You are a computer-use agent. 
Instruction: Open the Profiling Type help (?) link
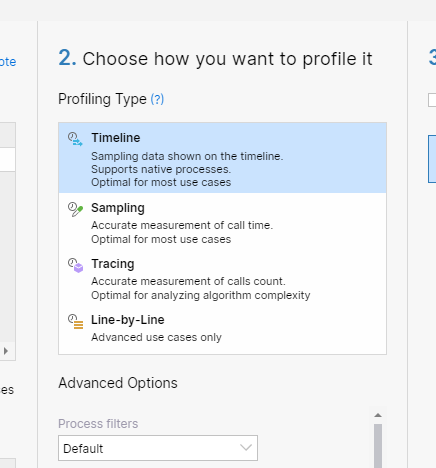click(157, 99)
